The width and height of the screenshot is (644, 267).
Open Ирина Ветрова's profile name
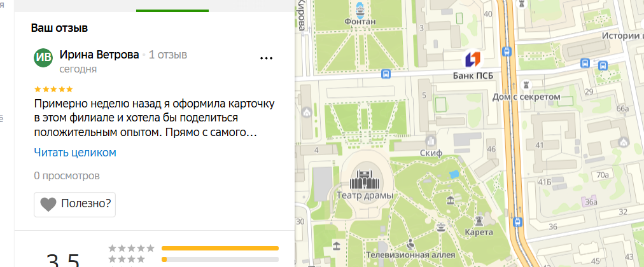click(x=99, y=55)
